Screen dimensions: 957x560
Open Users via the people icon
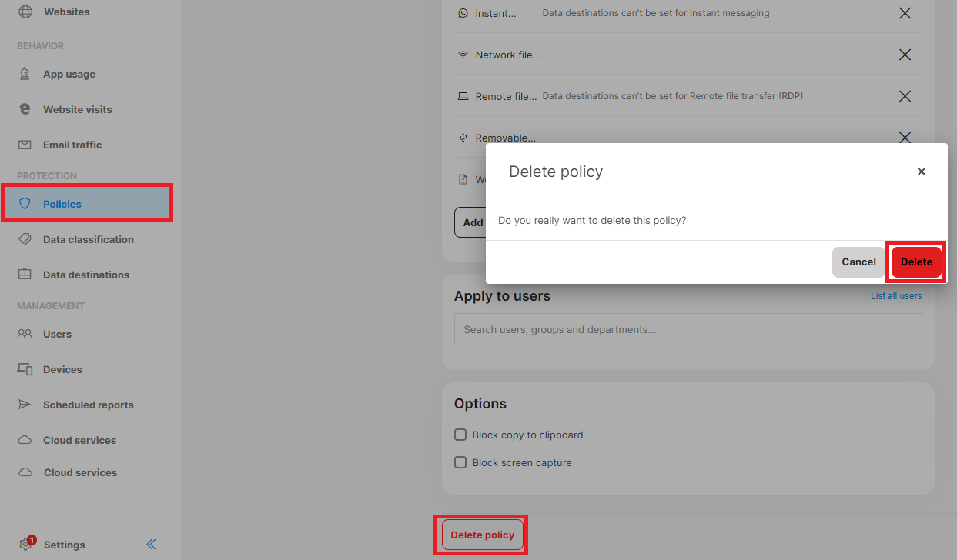[24, 333]
